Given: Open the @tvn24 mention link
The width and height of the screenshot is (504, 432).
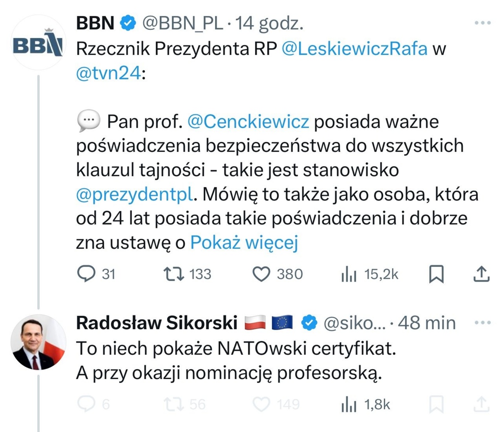Looking at the screenshot, I should tap(108, 73).
